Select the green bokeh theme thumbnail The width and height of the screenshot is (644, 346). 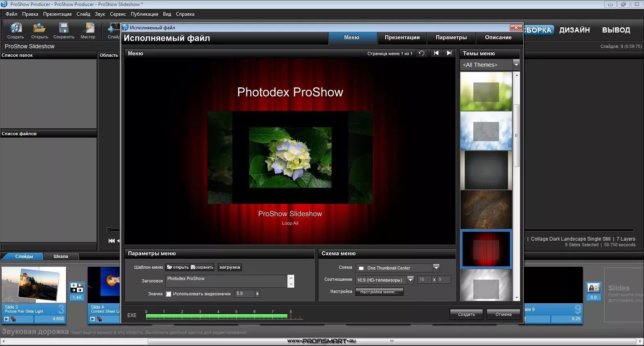(x=486, y=91)
